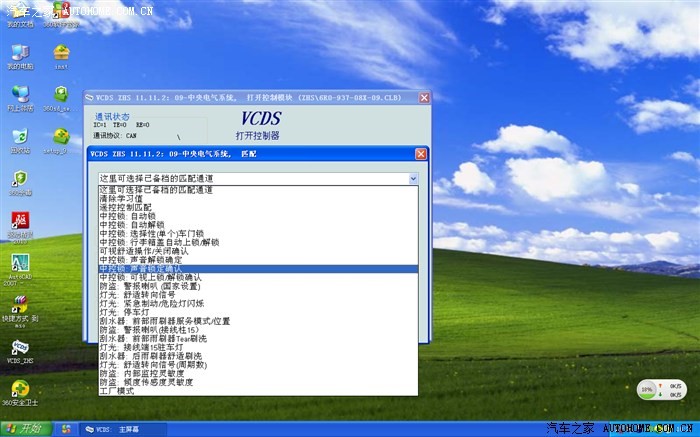The height and width of the screenshot is (437, 700).
Task: Switch to VCDS 主屏幕 taskbar button
Action: tap(121, 429)
